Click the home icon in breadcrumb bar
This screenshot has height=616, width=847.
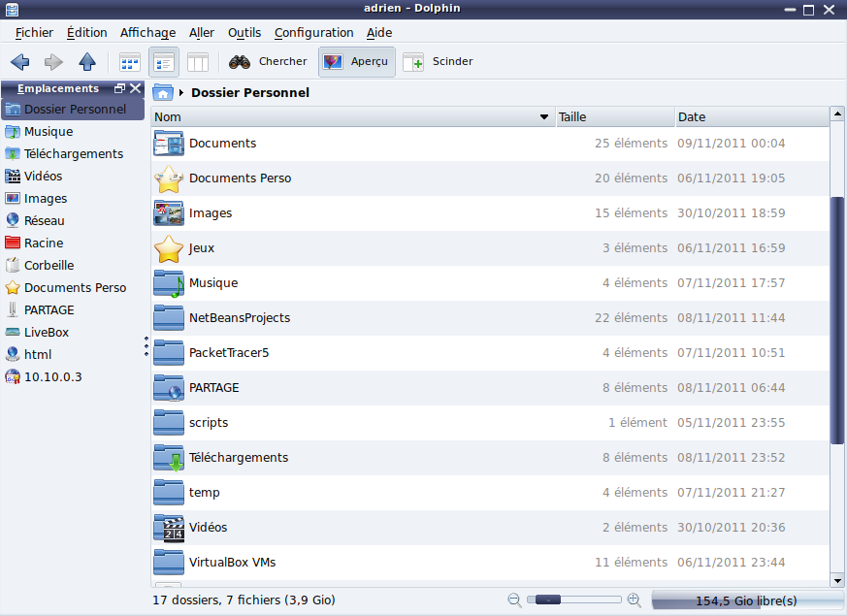click(163, 93)
